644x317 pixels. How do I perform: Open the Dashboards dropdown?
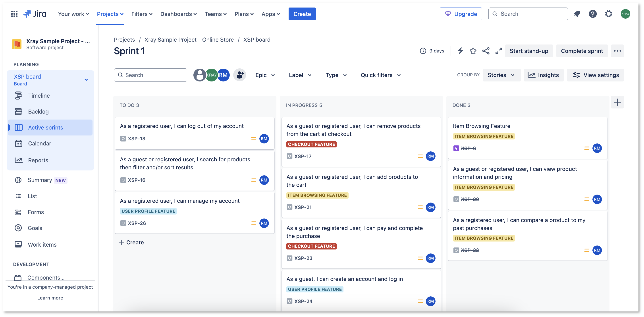tap(179, 14)
